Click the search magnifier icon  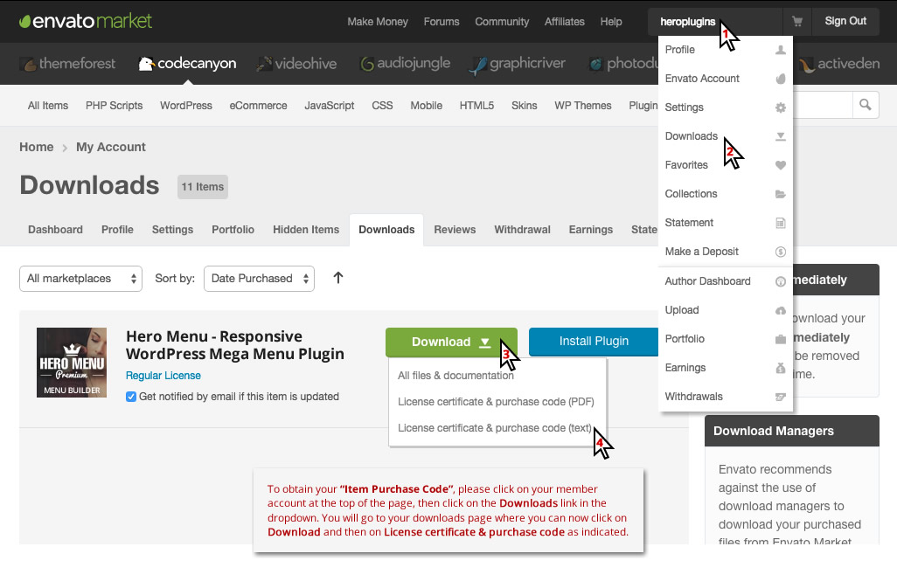865,105
